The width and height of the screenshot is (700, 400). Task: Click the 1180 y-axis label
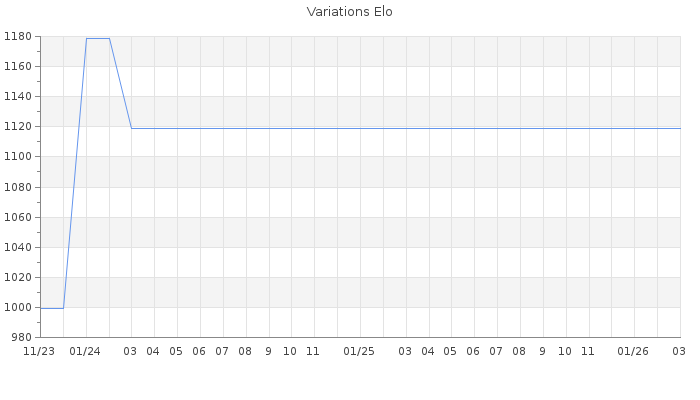coord(19,37)
